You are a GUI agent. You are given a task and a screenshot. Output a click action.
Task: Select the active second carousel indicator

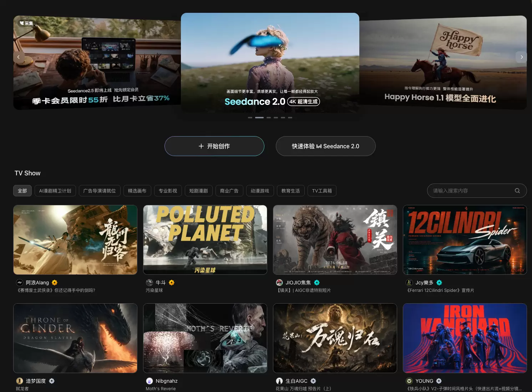[259, 118]
